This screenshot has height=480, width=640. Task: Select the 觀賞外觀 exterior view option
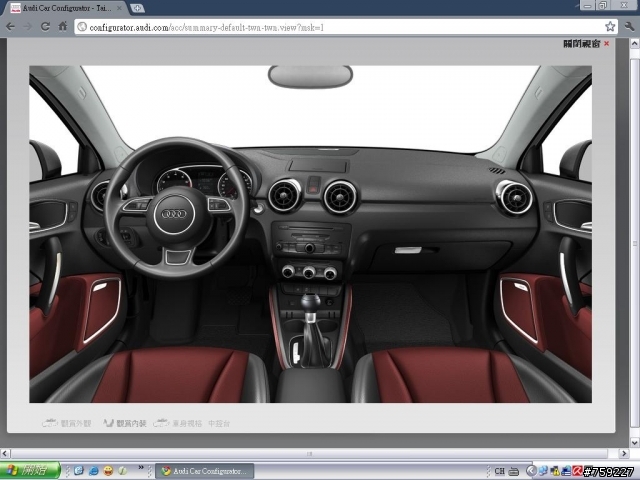[x=76, y=423]
